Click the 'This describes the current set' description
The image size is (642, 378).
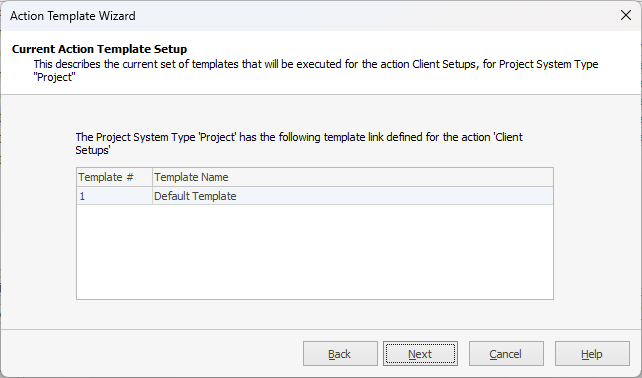[316, 70]
